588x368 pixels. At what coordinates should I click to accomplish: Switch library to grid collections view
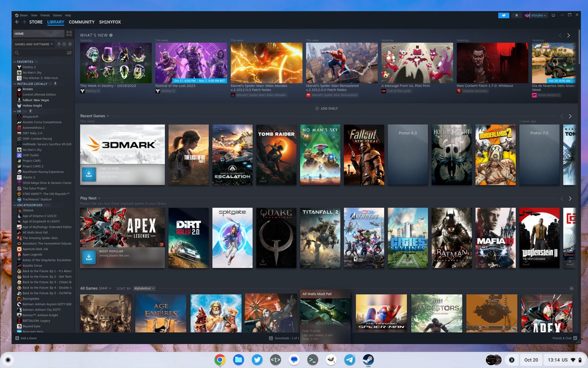coord(69,33)
